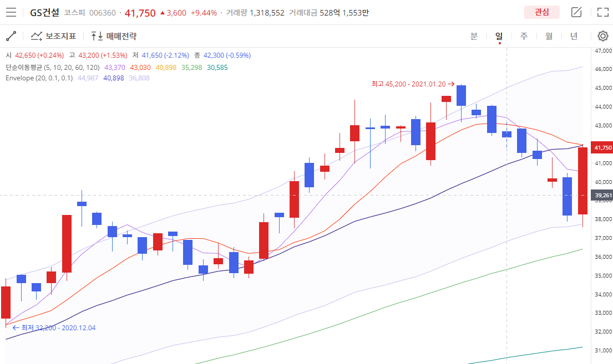Viewport: 613px width, 364px height.
Task: Click the chart indicator icon beside 보조지표
Action: coord(37,37)
